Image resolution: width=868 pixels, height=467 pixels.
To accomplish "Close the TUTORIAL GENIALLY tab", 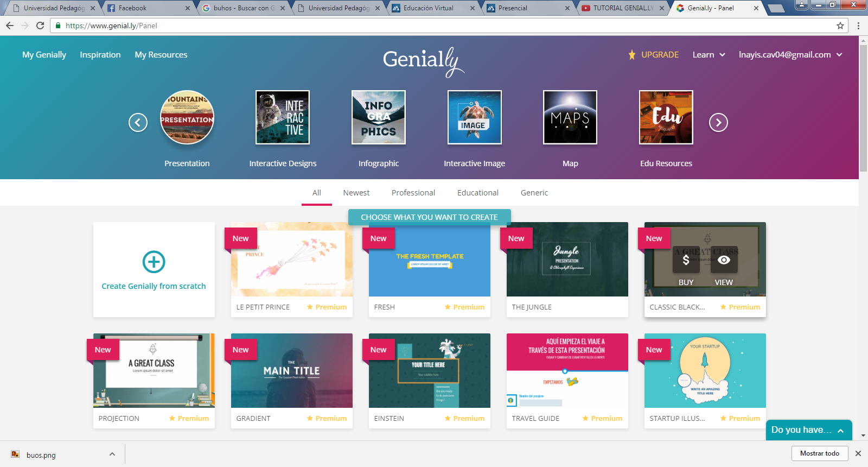I will (x=662, y=8).
